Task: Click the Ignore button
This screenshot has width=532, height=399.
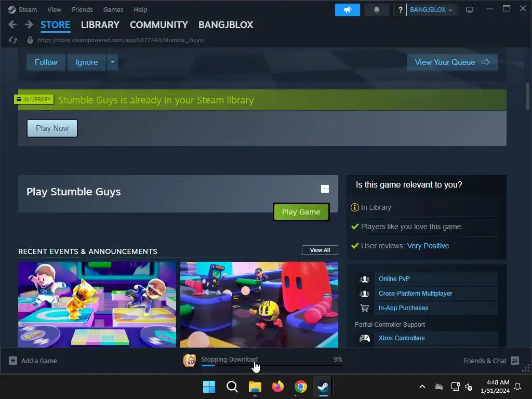Action: pos(87,62)
